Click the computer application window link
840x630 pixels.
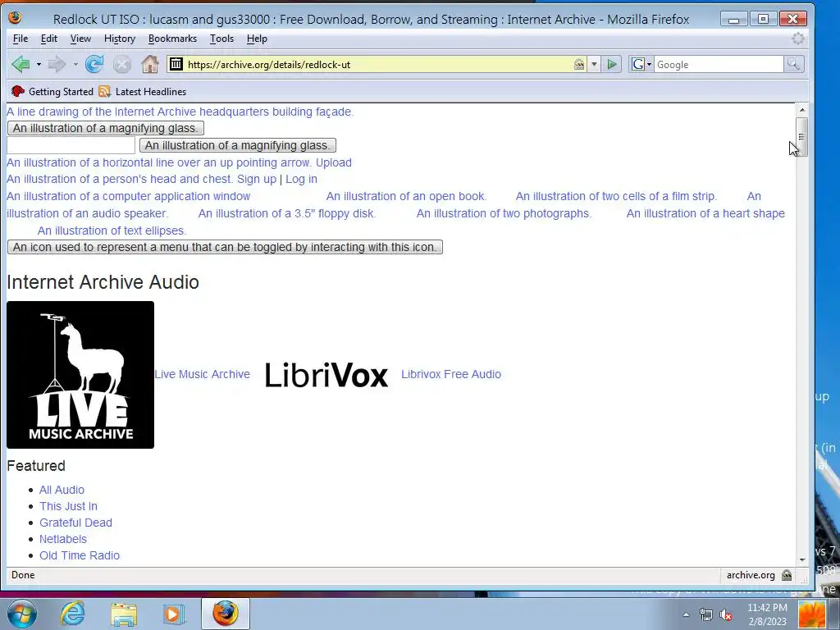point(129,196)
